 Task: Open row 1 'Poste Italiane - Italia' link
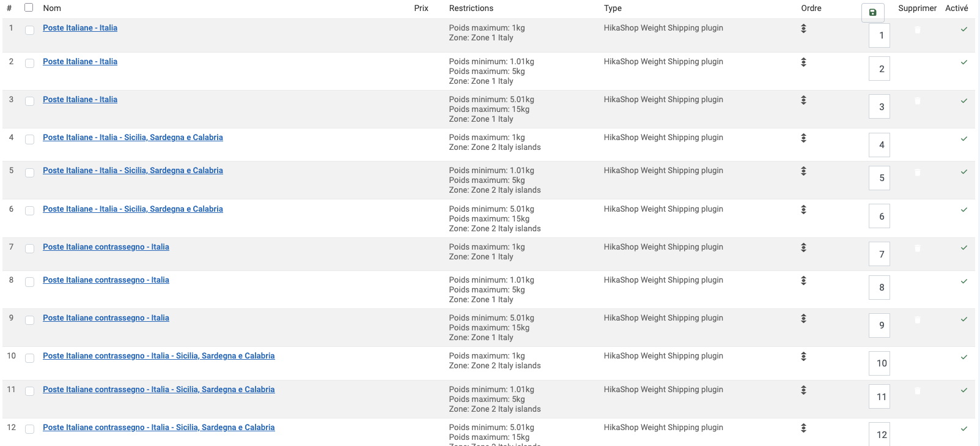point(80,28)
